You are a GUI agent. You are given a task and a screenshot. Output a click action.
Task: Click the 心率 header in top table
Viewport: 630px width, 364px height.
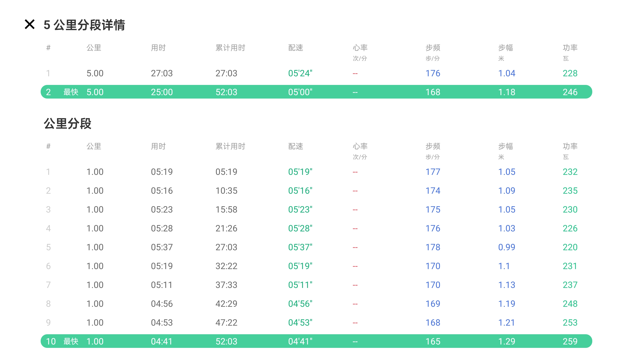(360, 47)
